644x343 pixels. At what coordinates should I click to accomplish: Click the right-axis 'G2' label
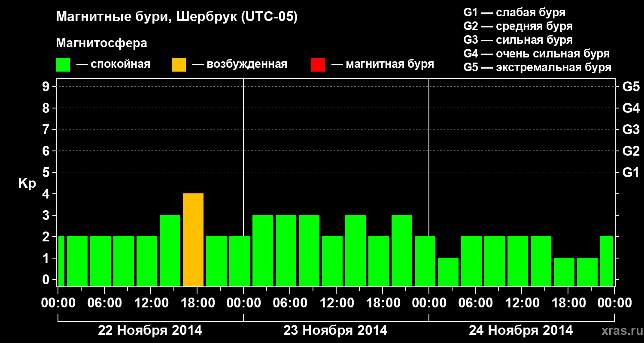[631, 151]
